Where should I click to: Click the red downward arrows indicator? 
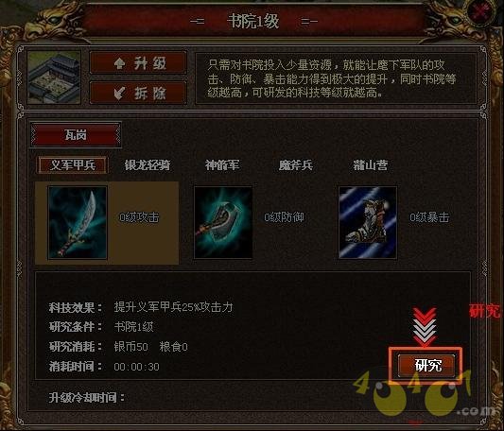(425, 327)
